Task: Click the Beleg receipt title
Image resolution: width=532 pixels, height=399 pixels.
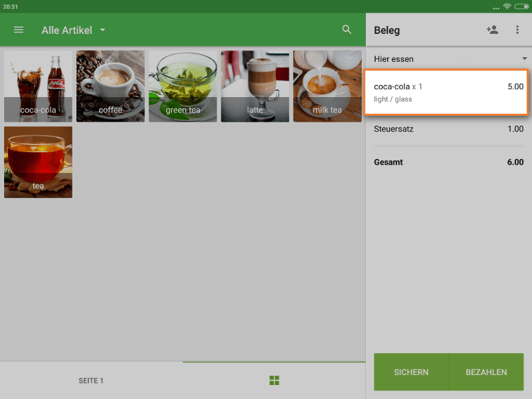Action: tap(387, 30)
